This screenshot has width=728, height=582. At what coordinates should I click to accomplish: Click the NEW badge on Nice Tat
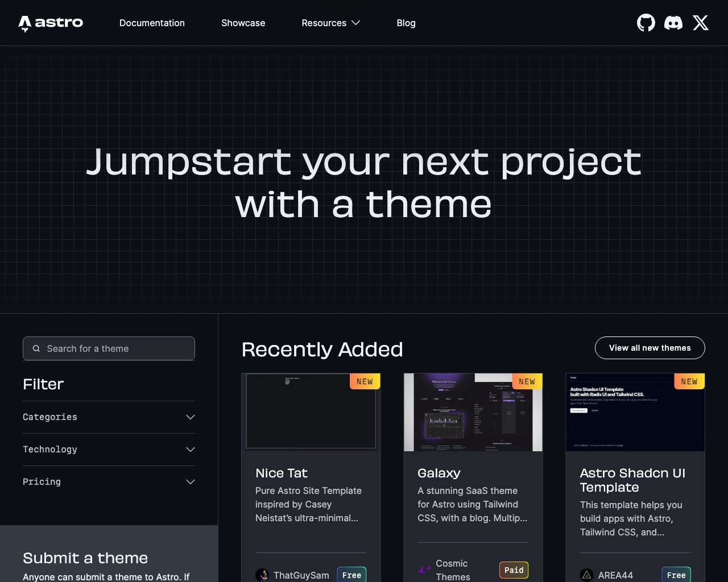pos(365,381)
